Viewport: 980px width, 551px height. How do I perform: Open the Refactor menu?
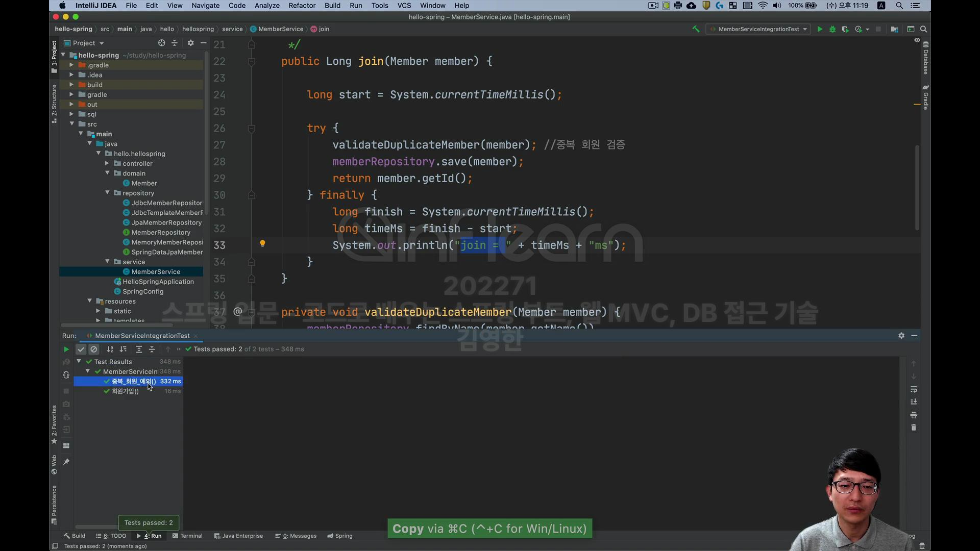302,6
